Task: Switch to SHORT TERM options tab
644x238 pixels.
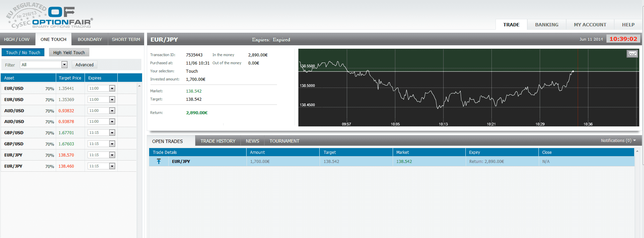Action: click(x=126, y=39)
